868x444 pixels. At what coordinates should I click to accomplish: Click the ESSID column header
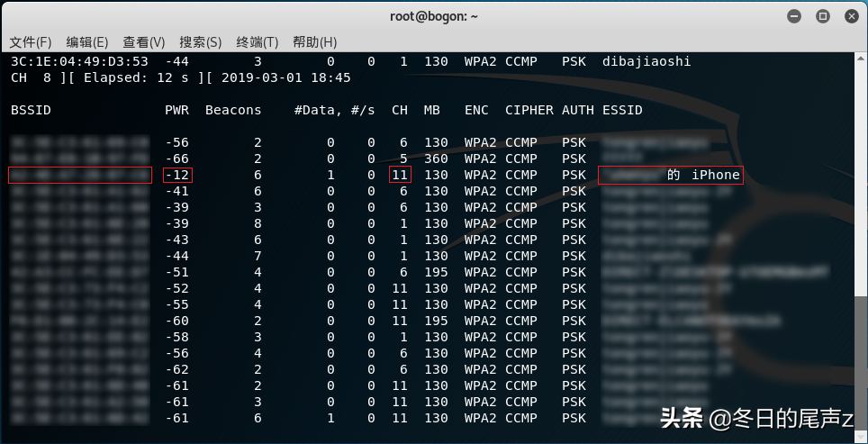622,110
